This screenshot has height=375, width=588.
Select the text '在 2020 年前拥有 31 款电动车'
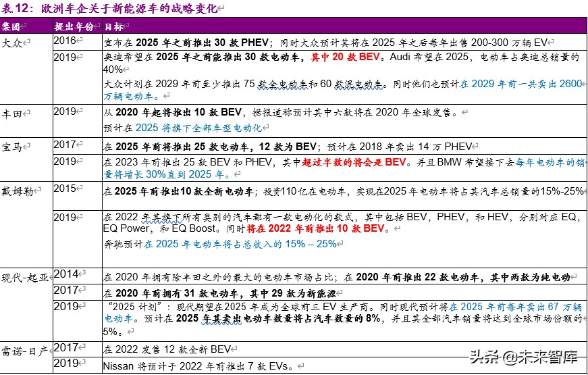point(171,293)
